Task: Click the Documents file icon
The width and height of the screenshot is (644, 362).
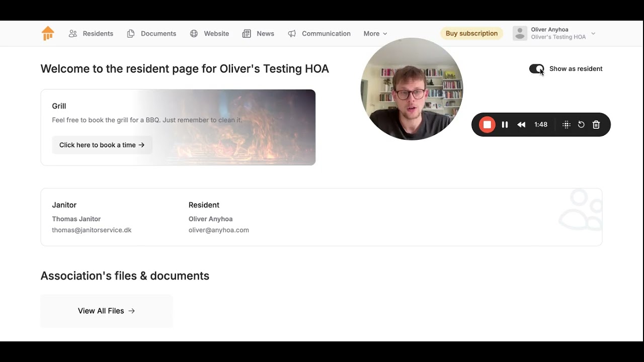Action: click(x=131, y=34)
